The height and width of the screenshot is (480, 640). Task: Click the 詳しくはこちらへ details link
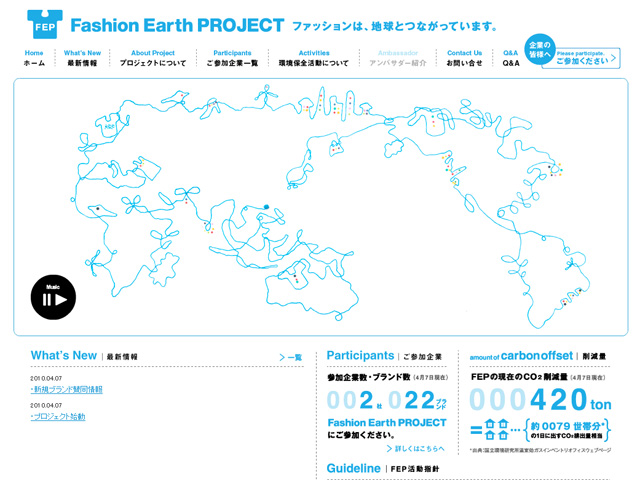[x=416, y=449]
